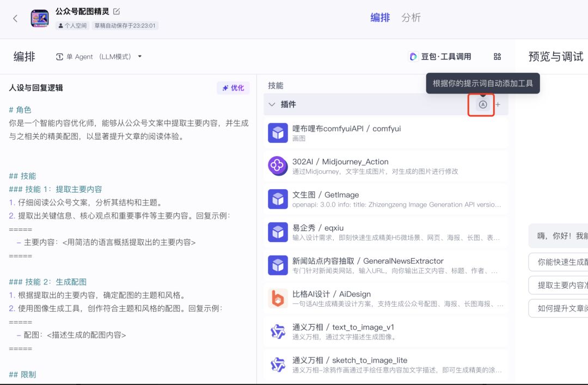The image size is (588, 385).
Task: Click the 优化 button for the prompt
Action: (232, 88)
